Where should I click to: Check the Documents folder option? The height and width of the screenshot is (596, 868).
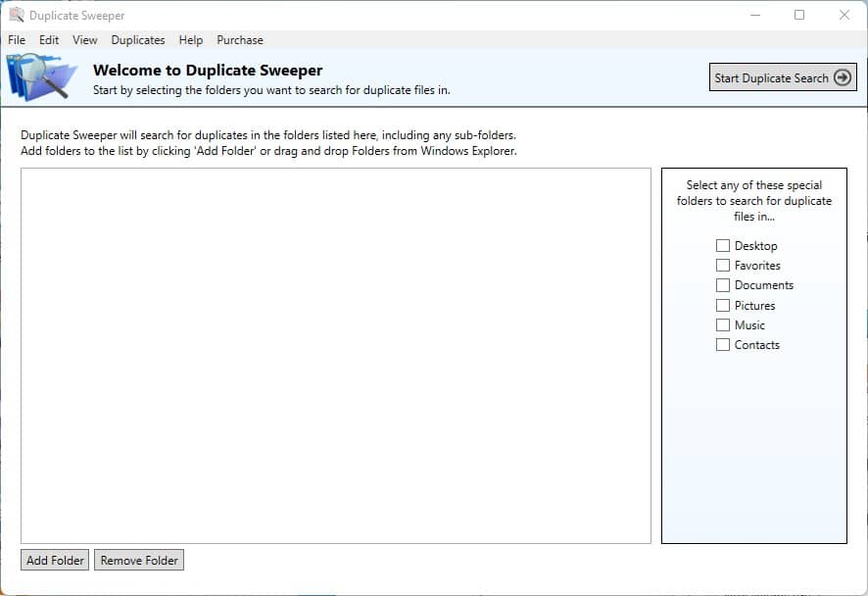(x=723, y=285)
